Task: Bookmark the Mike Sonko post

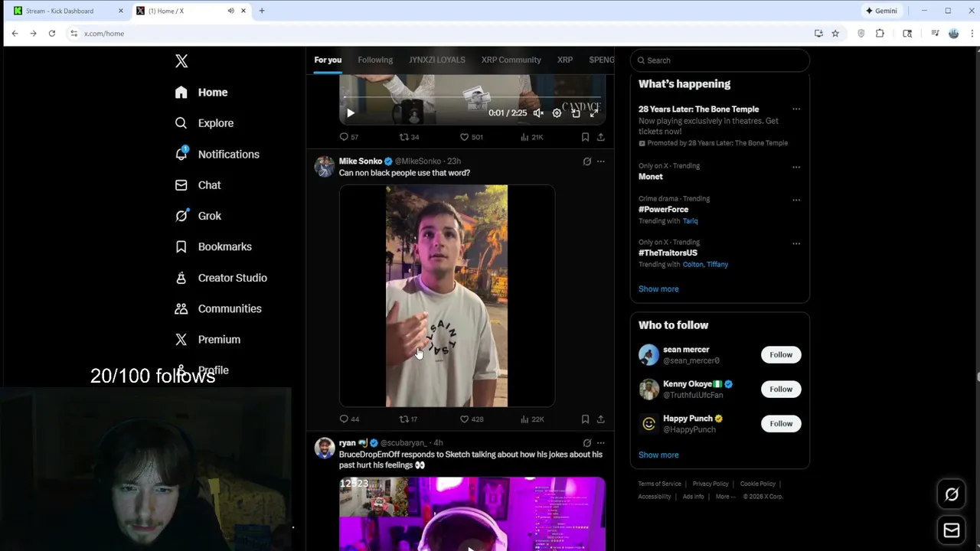Action: click(585, 419)
